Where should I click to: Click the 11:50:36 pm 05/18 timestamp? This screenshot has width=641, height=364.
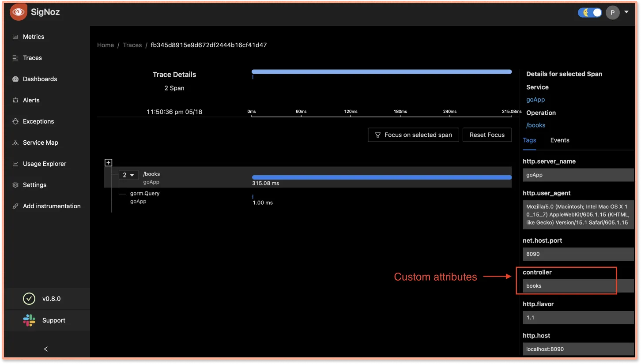(x=174, y=112)
